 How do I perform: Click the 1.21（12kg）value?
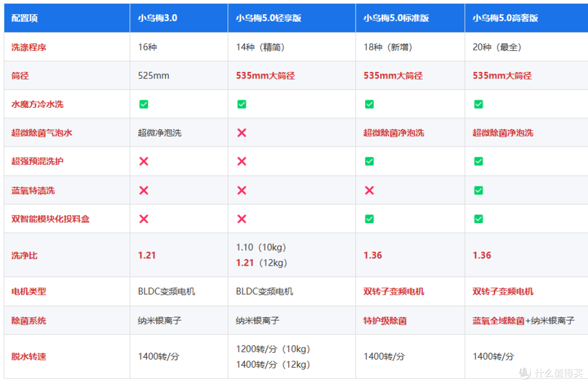(x=261, y=263)
